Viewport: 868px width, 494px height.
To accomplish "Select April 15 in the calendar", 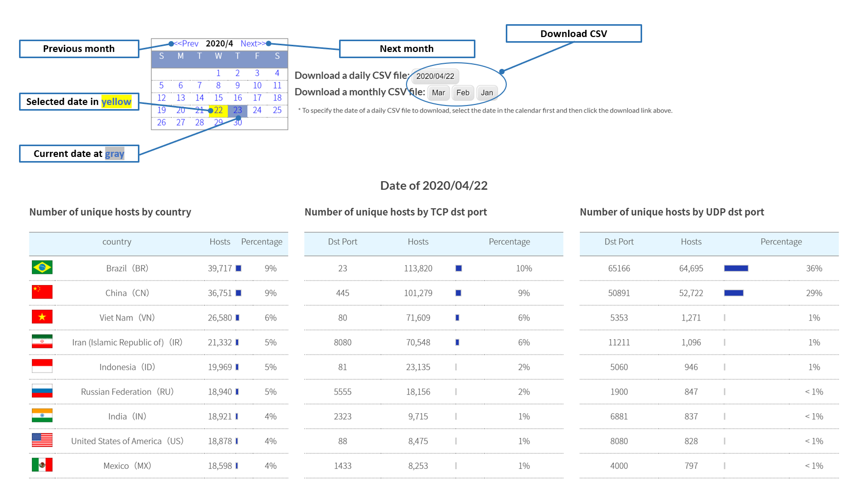I will (x=218, y=98).
